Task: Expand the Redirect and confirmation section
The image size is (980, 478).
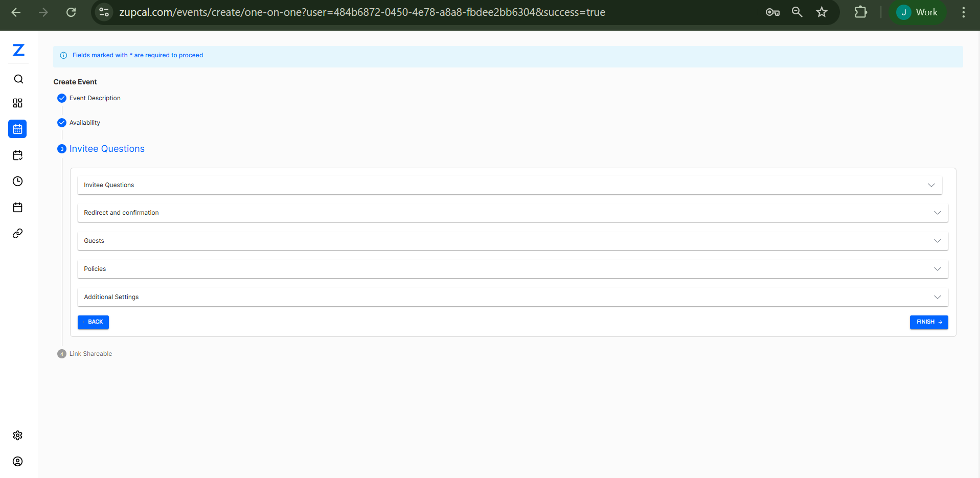Action: [x=512, y=213]
